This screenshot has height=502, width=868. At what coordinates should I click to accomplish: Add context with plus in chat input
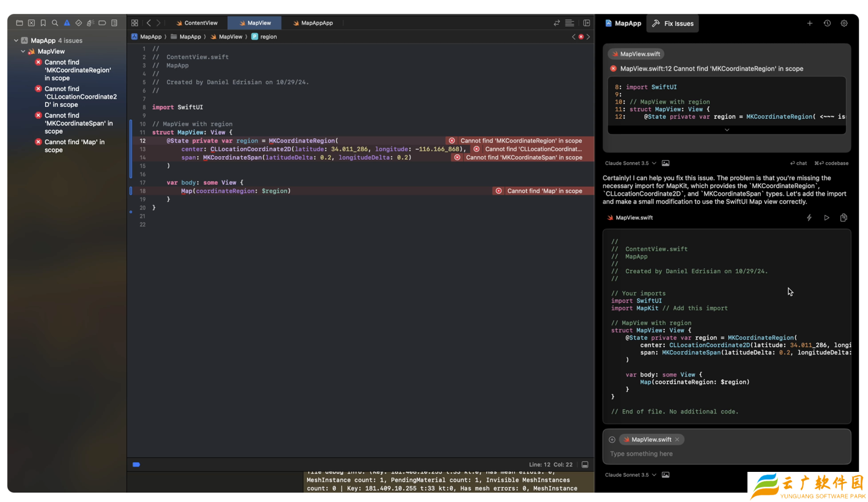pyautogui.click(x=612, y=439)
